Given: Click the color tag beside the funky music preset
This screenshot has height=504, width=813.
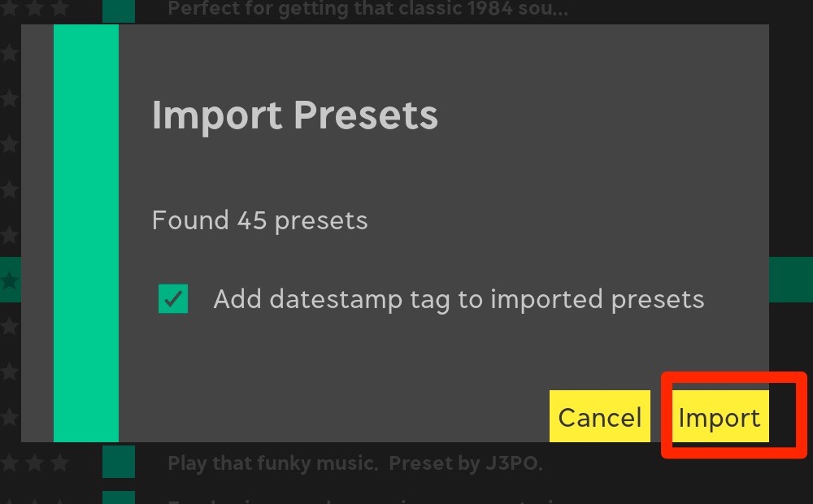Looking at the screenshot, I should tap(119, 462).
